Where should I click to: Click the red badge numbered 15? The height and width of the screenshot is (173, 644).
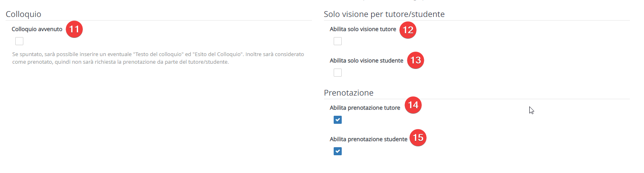tap(418, 138)
